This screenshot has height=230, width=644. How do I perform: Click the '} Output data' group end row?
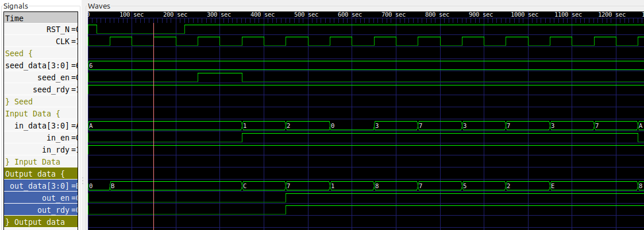(41, 222)
